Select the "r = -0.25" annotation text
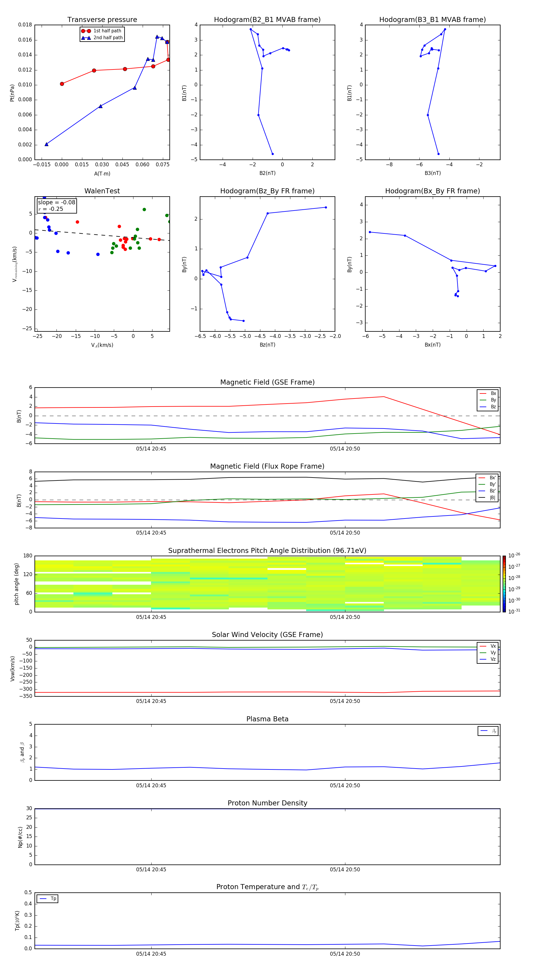Screen dimensions: 535x980 (x=51, y=209)
